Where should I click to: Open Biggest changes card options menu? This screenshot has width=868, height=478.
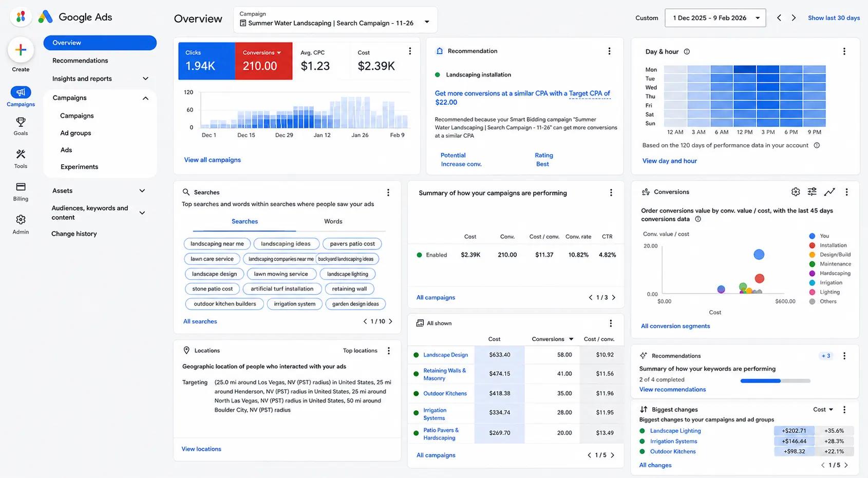[x=844, y=410]
